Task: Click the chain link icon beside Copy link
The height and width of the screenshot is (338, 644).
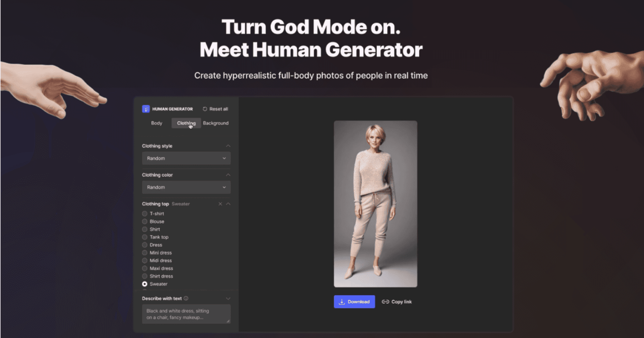Action: 385,302
